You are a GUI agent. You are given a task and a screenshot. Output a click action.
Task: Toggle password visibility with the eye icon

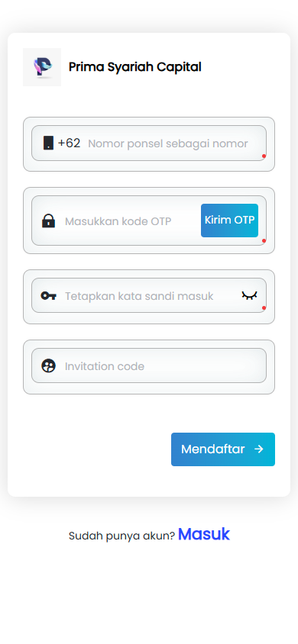click(250, 295)
